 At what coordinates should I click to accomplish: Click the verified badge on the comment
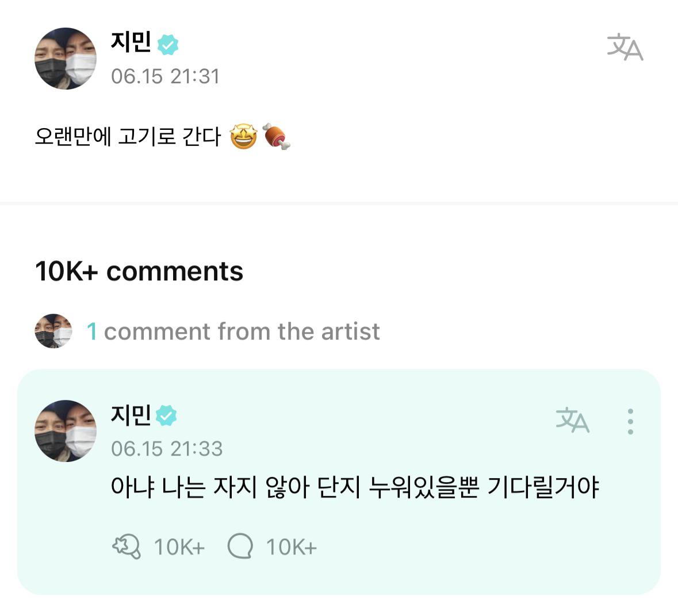pos(167,415)
